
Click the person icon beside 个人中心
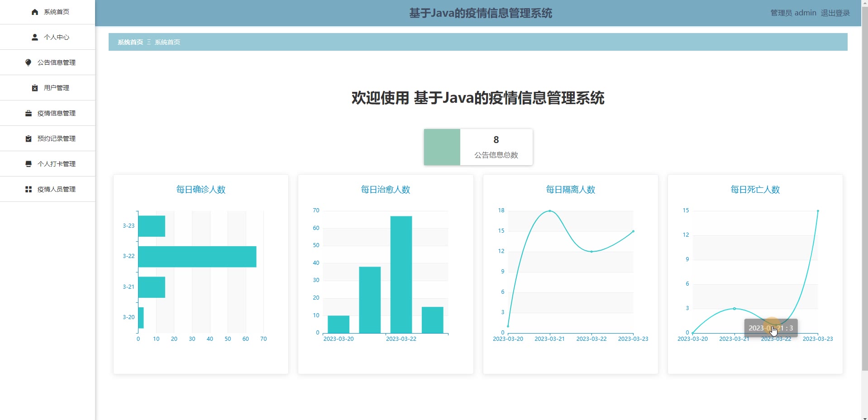[35, 37]
